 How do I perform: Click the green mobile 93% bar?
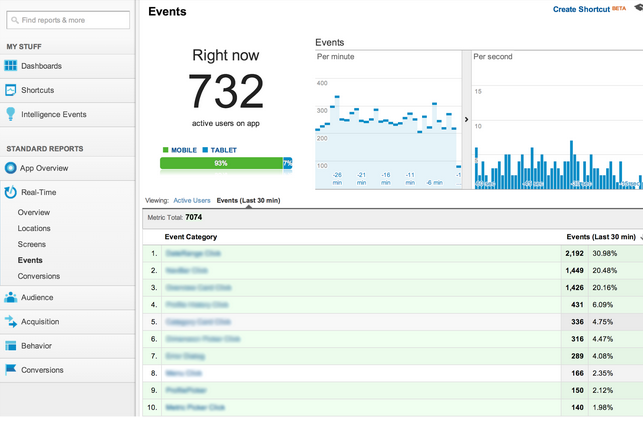pos(221,163)
